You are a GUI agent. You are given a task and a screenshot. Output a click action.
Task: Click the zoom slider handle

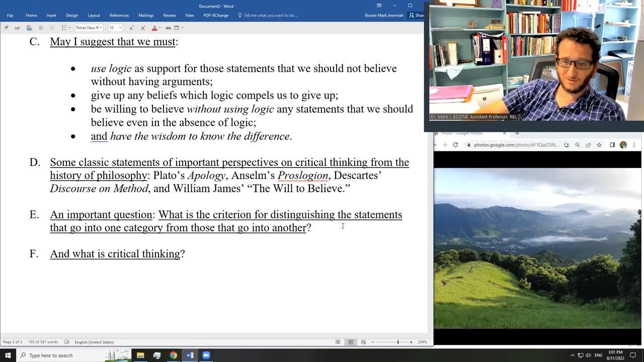pyautogui.click(x=398, y=342)
